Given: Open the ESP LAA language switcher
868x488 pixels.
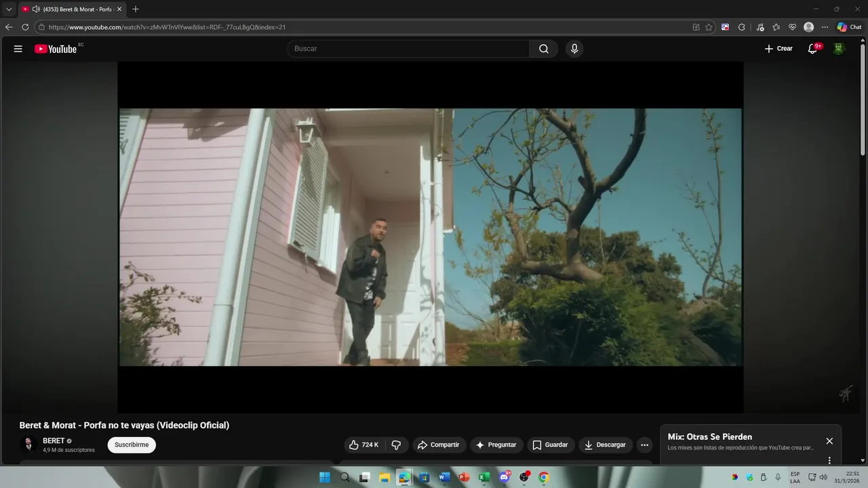Looking at the screenshot, I should pos(795,477).
